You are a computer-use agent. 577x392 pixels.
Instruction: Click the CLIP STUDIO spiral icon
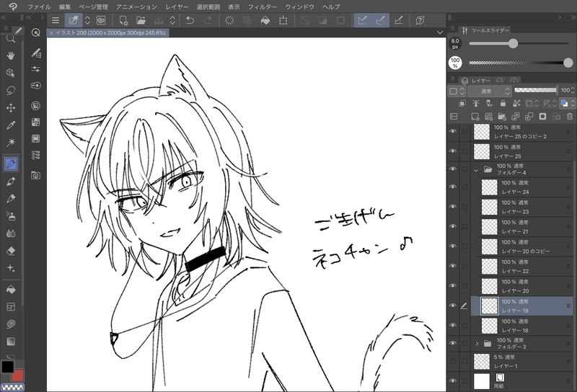point(101,20)
